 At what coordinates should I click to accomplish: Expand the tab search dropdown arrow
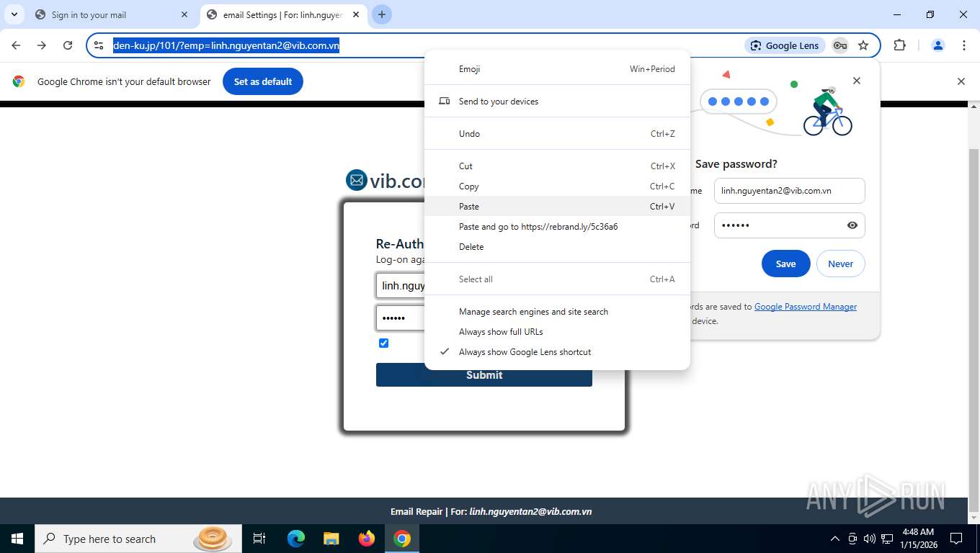(x=14, y=14)
